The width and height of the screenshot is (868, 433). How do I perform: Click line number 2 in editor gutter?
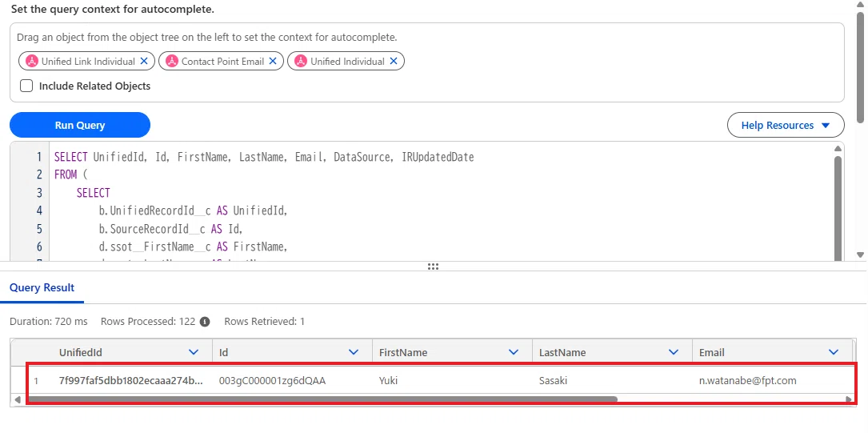tap(38, 175)
